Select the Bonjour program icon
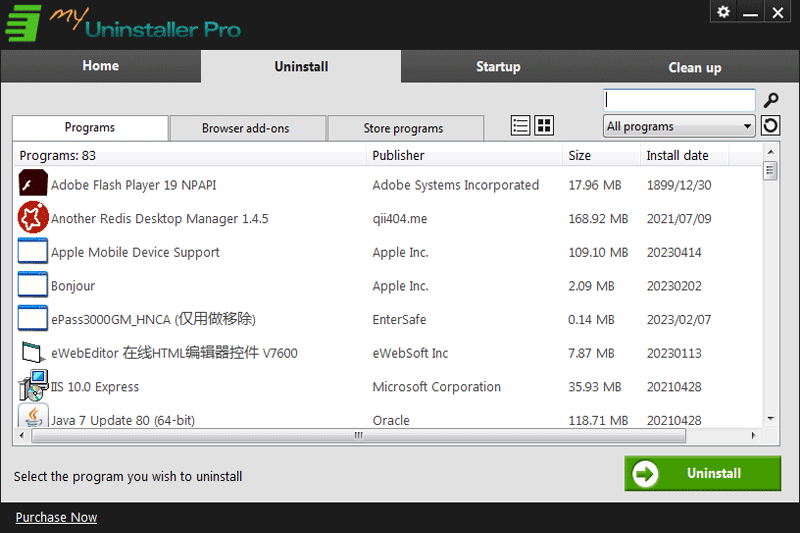 pos(33,285)
